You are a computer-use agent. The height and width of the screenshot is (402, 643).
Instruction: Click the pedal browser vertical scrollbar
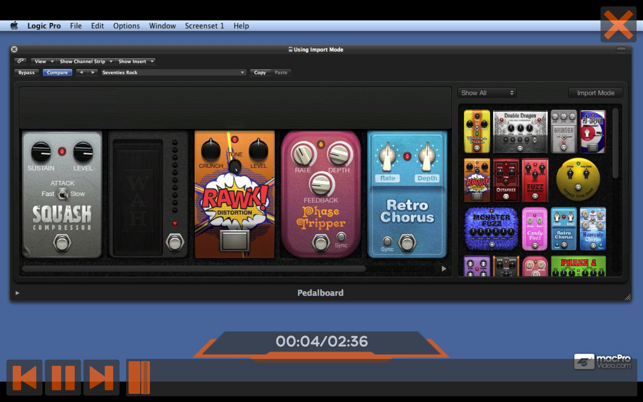(615, 143)
